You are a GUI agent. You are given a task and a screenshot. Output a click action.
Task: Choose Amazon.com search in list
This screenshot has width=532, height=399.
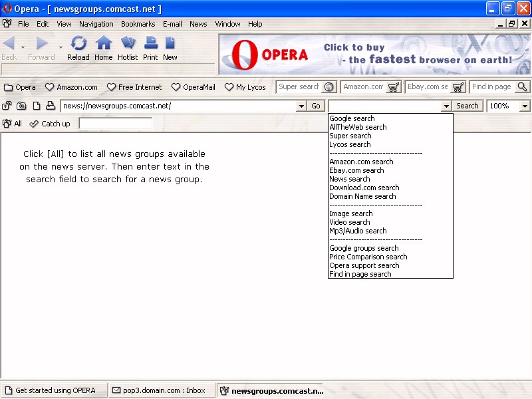(390, 162)
